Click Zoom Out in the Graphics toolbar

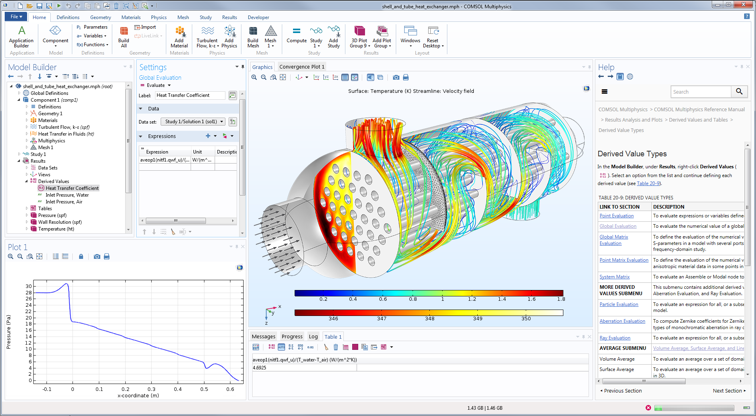(264, 77)
